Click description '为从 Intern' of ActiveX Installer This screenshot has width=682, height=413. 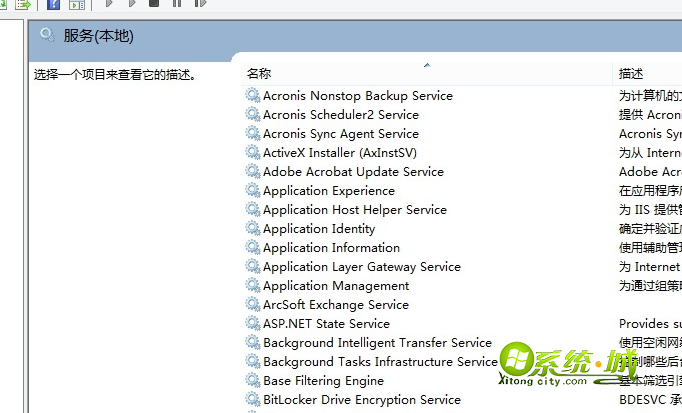650,153
